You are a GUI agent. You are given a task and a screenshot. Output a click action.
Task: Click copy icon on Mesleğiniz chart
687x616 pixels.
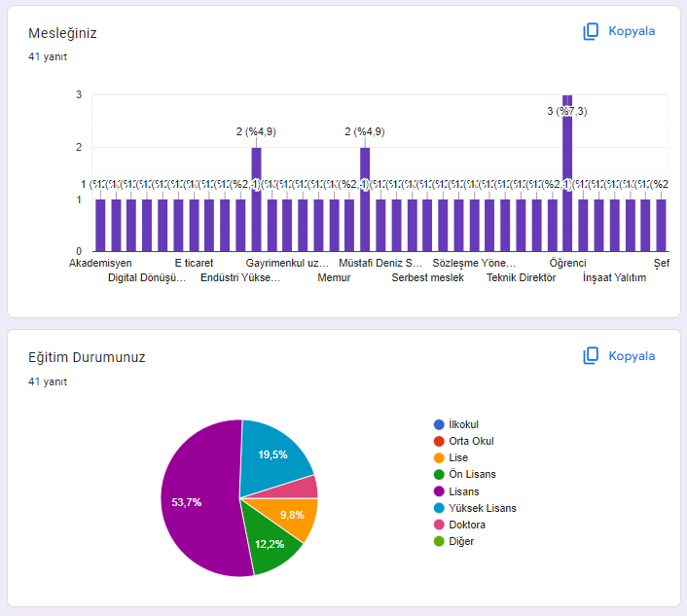point(591,31)
